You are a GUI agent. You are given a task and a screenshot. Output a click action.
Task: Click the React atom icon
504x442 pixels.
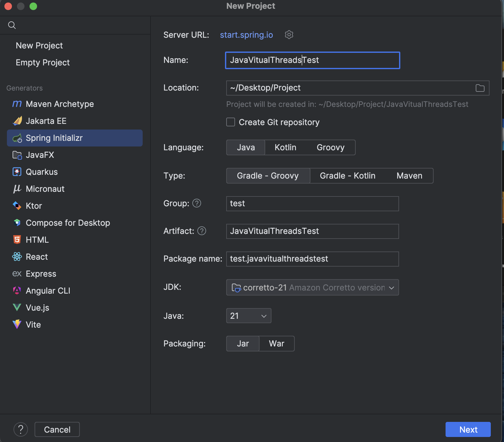click(x=17, y=257)
